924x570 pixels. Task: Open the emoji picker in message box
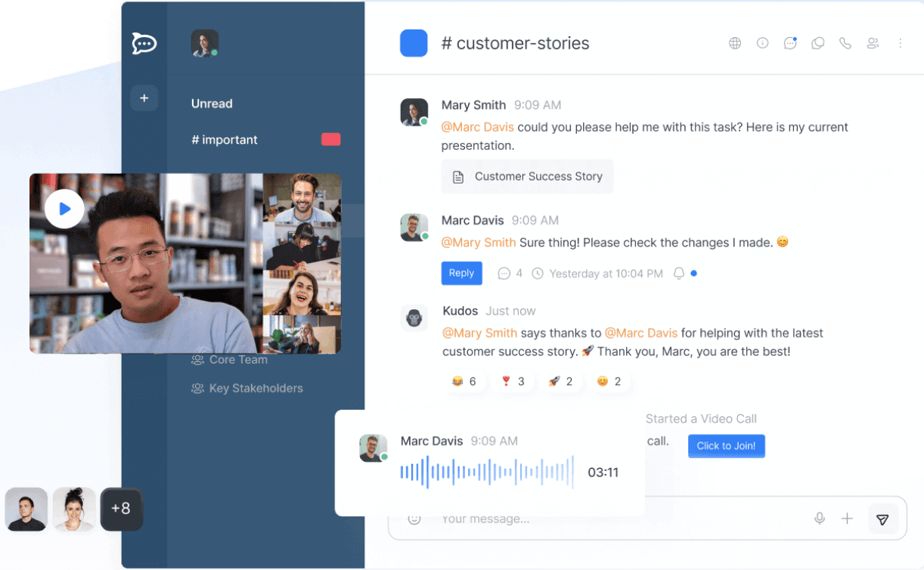[x=414, y=519]
